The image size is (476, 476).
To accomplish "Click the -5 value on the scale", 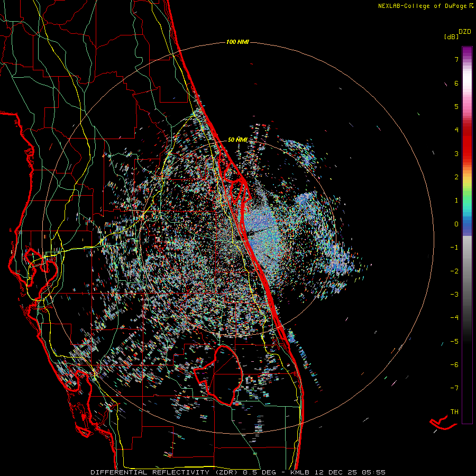I will [x=454, y=341].
